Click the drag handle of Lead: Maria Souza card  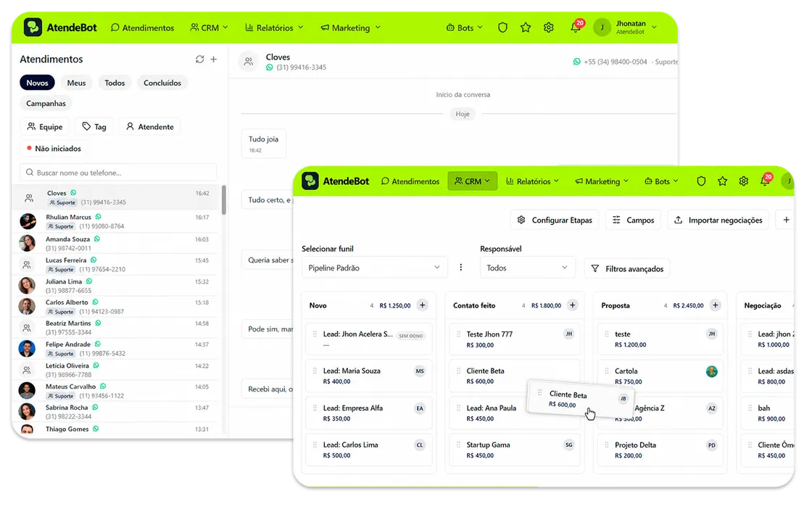(x=315, y=371)
